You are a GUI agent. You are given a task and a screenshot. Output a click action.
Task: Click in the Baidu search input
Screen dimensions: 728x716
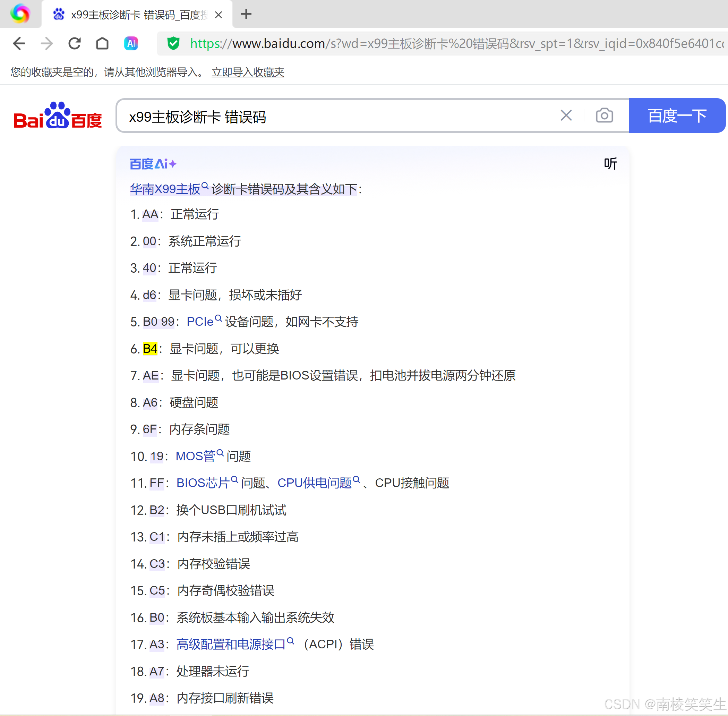click(x=339, y=116)
